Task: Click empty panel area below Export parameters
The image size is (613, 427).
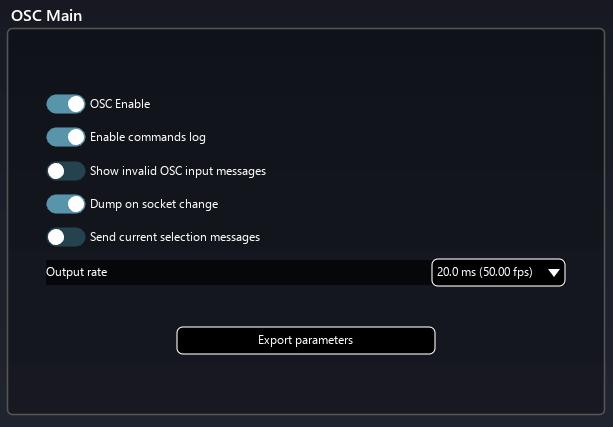Action: (306, 384)
